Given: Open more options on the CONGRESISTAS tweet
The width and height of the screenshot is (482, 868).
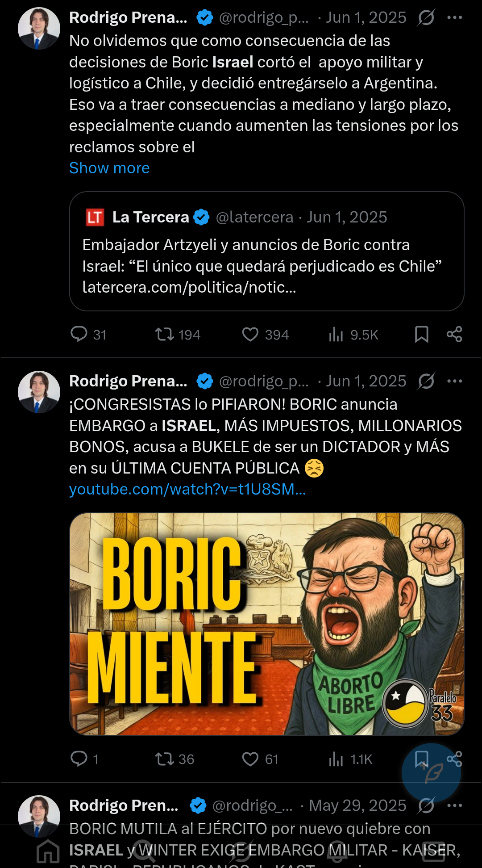Looking at the screenshot, I should [454, 381].
